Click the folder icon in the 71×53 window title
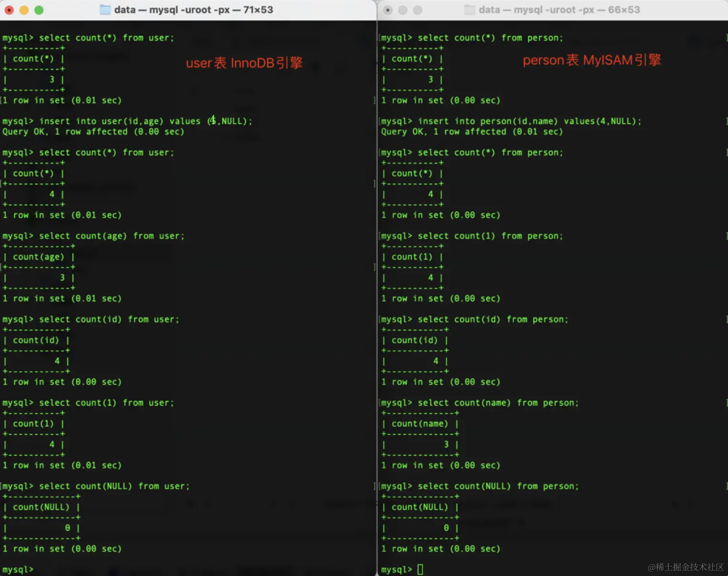The image size is (728, 576). coord(105,10)
